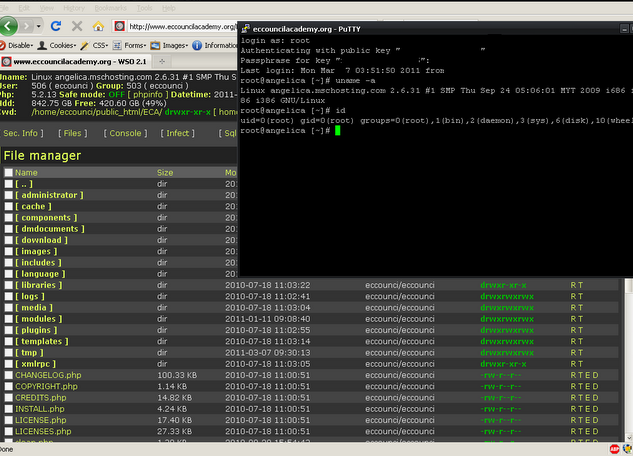Open the History menu
The image size is (633, 458).
74,8
